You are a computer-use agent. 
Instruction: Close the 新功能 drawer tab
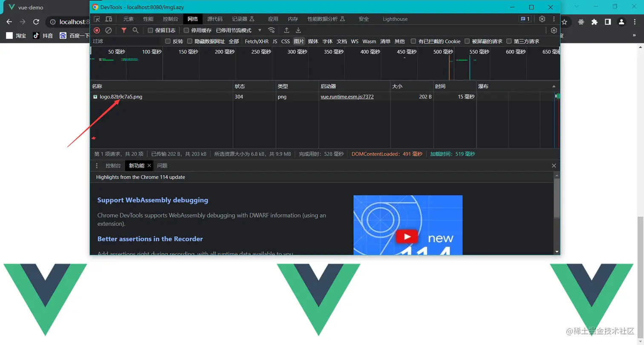(x=149, y=165)
